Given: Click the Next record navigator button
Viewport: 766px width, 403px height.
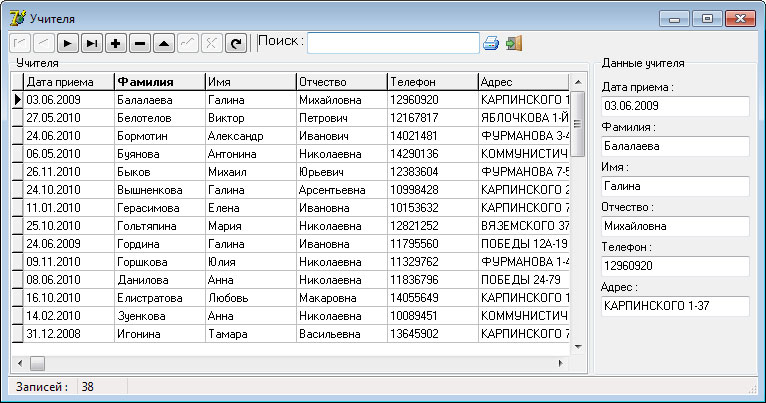Looking at the screenshot, I should point(68,43).
